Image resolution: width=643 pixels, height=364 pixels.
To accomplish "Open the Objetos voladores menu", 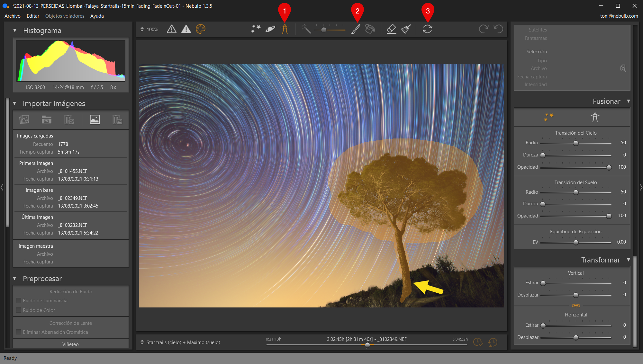I will tap(65, 16).
